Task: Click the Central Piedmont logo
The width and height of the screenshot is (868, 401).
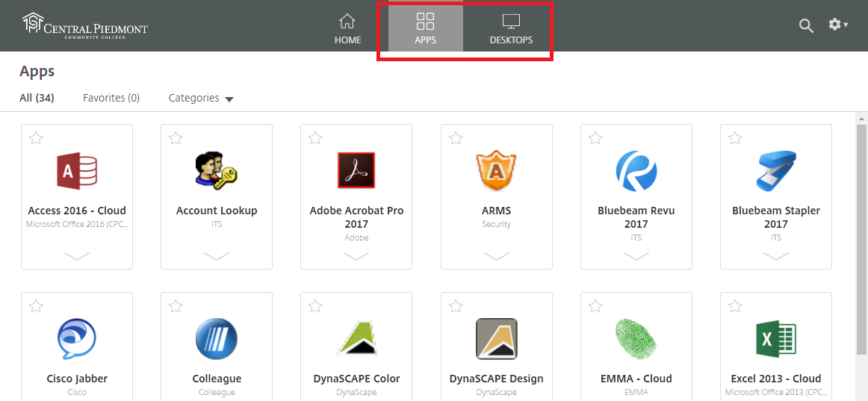Action: tap(84, 26)
